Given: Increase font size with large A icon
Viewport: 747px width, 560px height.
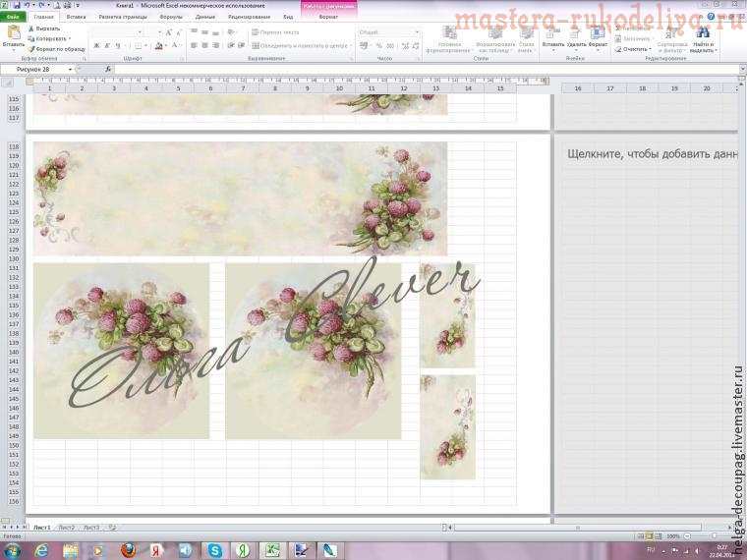Looking at the screenshot, I should pos(169,32).
